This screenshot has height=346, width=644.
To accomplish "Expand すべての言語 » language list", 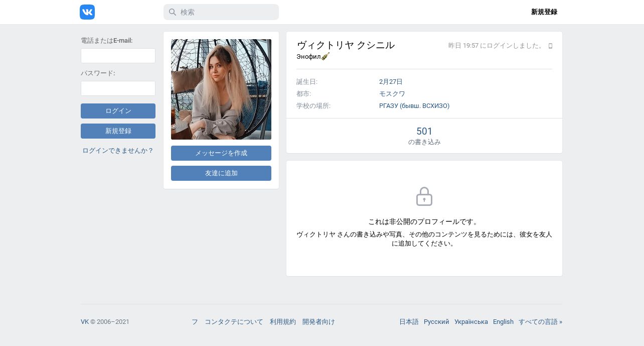I will pos(540,322).
